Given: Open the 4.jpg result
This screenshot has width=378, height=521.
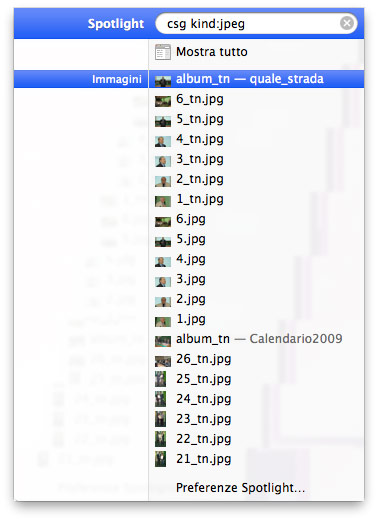Looking at the screenshot, I should tap(256, 259).
